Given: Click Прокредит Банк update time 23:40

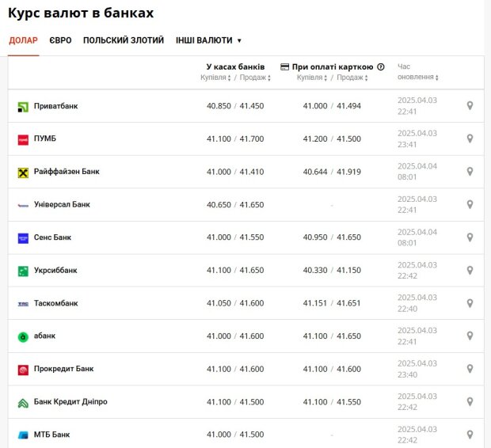Looking at the screenshot, I should tap(407, 374).
